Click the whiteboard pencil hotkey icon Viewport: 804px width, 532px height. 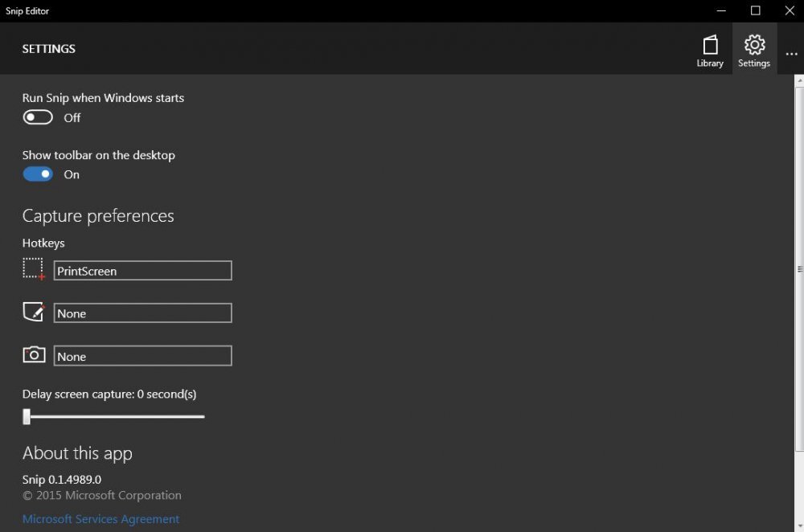pyautogui.click(x=34, y=312)
